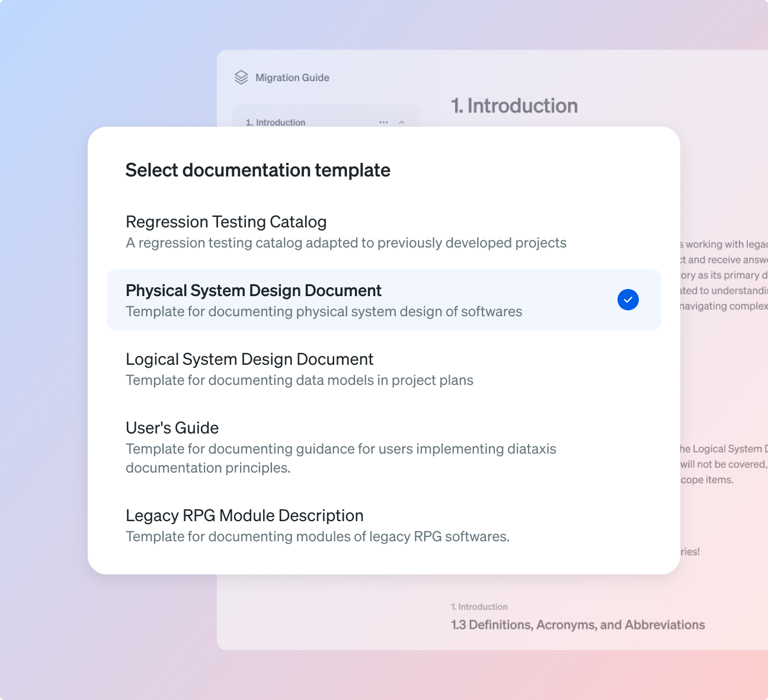Click the legacy RPG softwares description line
The height and width of the screenshot is (700, 768).
[x=317, y=537]
